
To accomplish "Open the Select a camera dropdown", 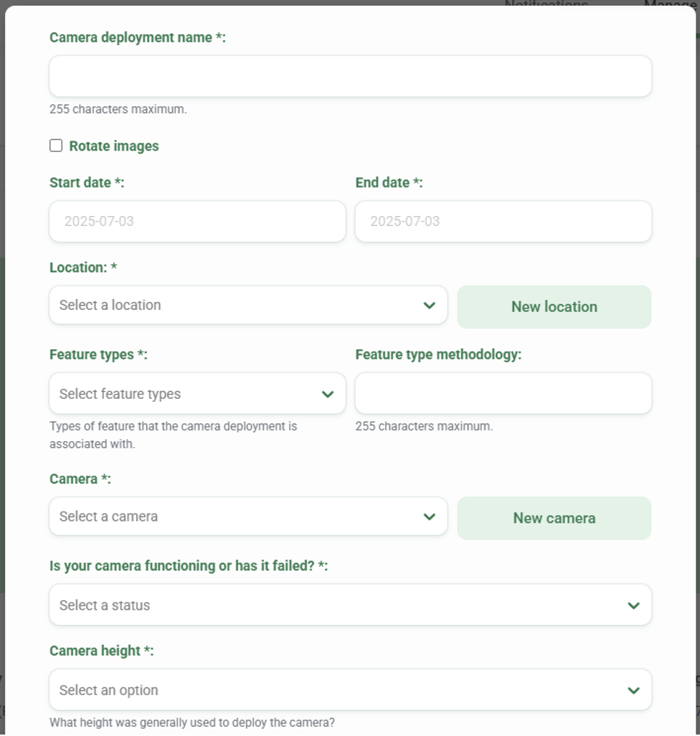I will pos(237,516).
